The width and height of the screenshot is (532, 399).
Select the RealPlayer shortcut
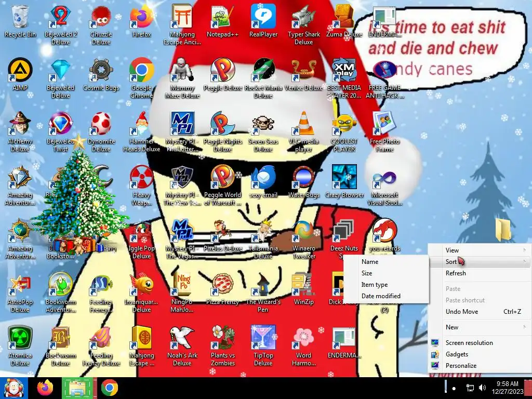tap(263, 21)
